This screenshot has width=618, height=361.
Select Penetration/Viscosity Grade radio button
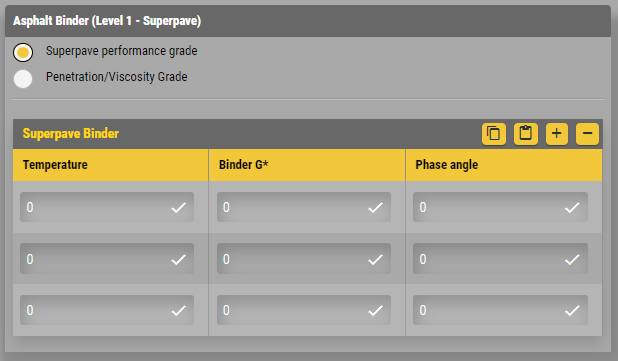23,79
